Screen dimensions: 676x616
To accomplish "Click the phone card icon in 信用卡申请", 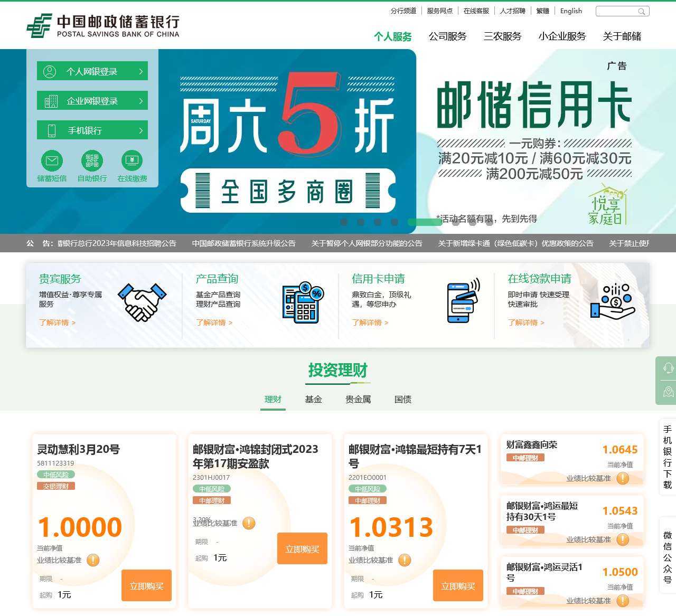I will click(x=463, y=300).
